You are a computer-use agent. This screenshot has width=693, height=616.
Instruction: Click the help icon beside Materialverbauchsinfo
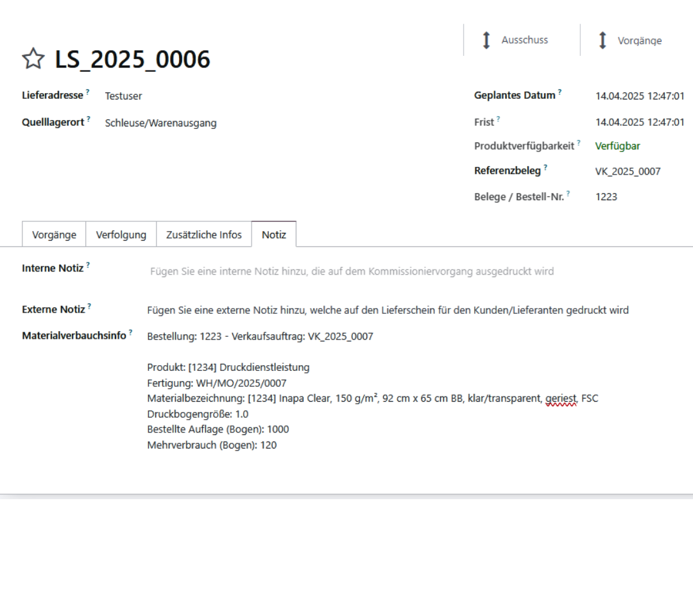(x=130, y=332)
